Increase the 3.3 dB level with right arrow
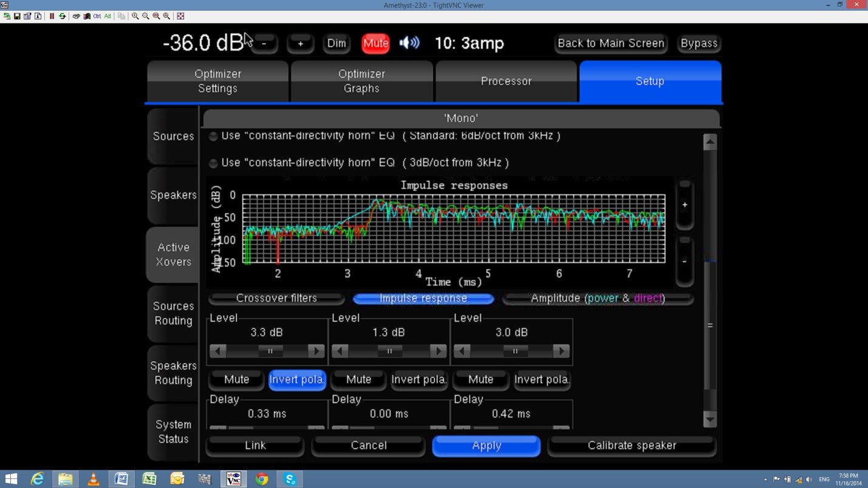The image size is (868, 488). pos(316,351)
